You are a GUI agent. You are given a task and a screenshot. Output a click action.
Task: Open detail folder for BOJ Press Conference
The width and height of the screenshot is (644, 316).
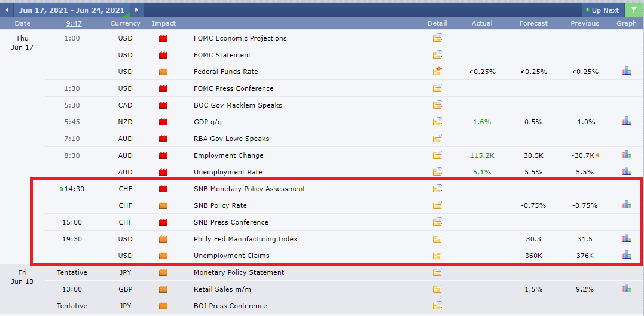click(438, 306)
